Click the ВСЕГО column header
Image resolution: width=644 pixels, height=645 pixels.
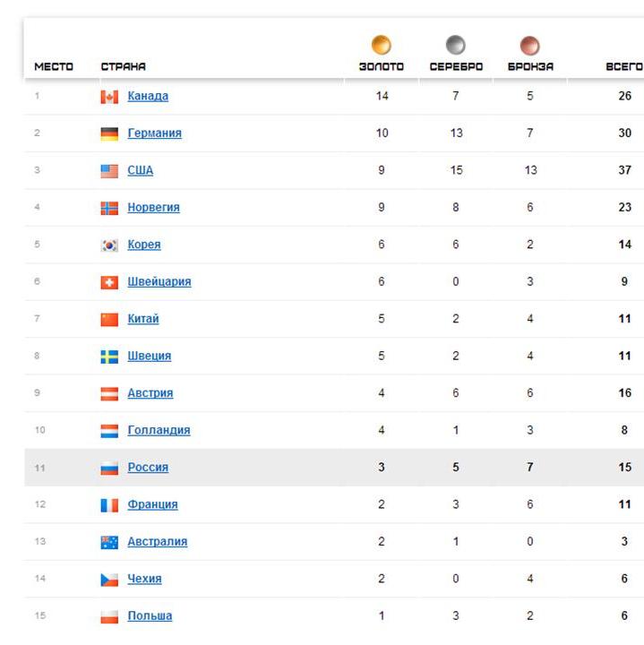tap(624, 66)
